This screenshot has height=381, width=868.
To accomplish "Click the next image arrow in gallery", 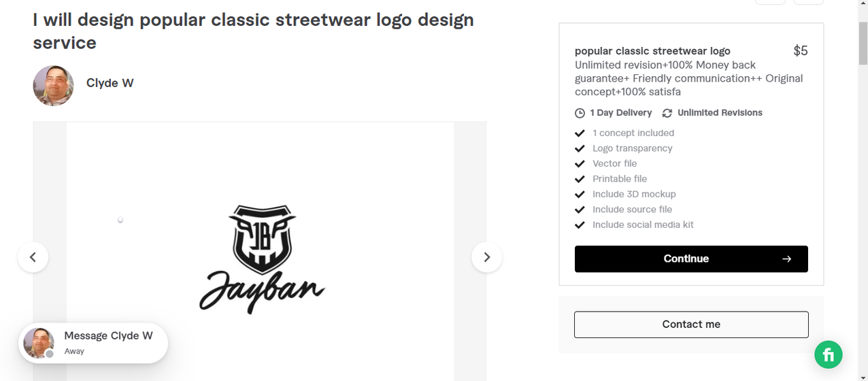I will coord(486,257).
